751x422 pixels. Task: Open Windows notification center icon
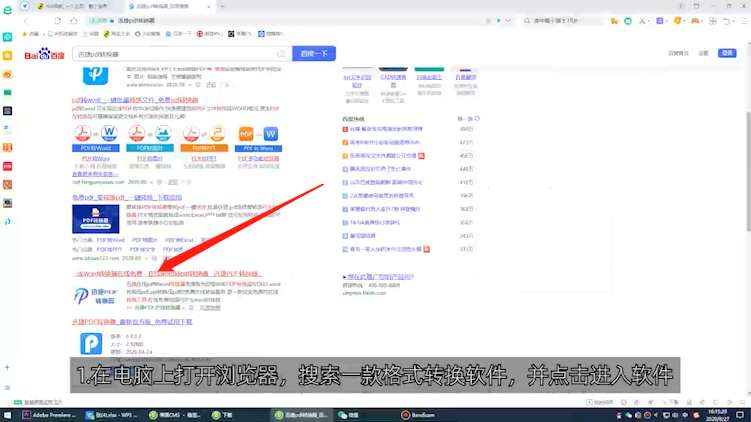[740, 415]
